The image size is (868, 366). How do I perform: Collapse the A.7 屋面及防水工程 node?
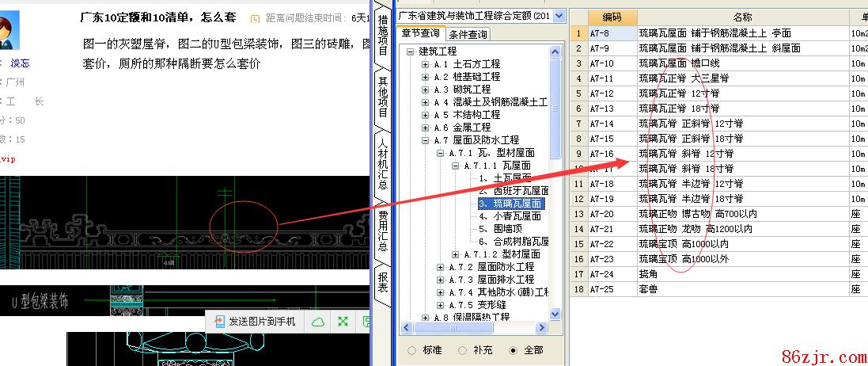coord(426,140)
